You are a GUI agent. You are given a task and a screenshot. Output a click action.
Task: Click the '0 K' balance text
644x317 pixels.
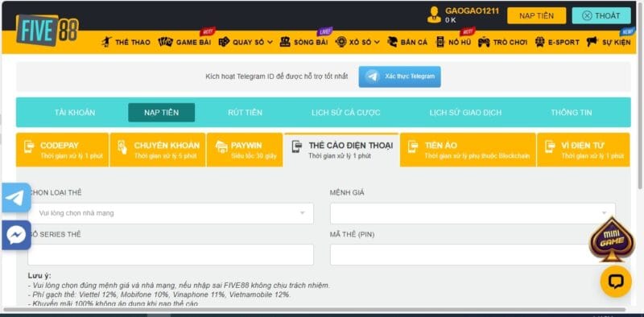451,19
